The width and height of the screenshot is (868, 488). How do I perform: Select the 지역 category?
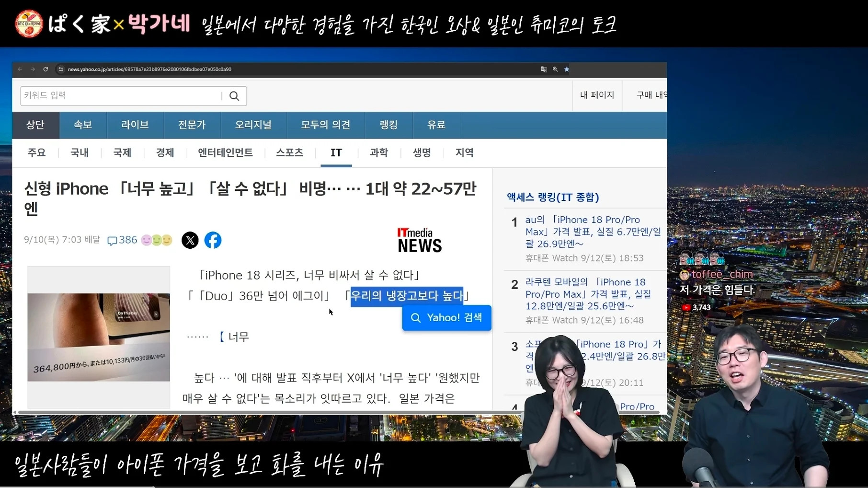pos(465,153)
